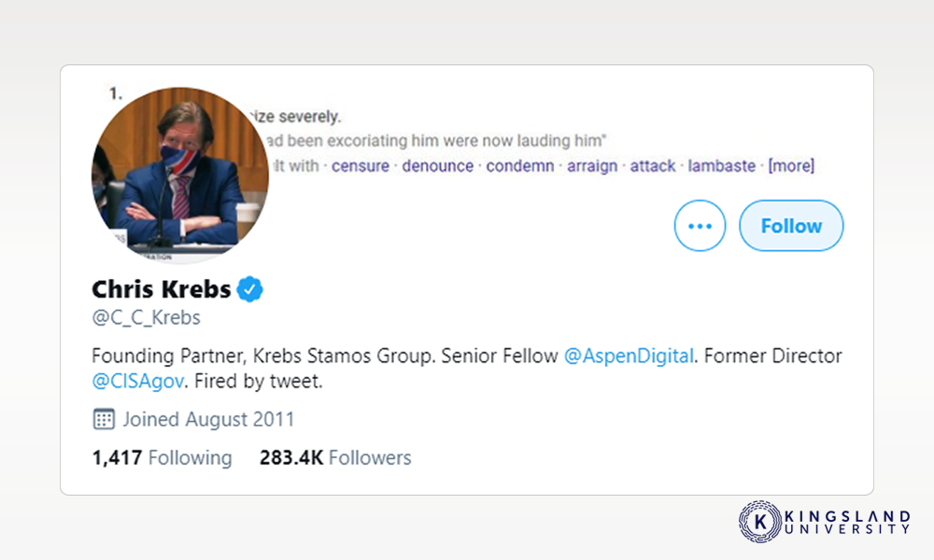This screenshot has height=560, width=934.
Task: Click the three-dot more options button
Action: pyautogui.click(x=700, y=226)
